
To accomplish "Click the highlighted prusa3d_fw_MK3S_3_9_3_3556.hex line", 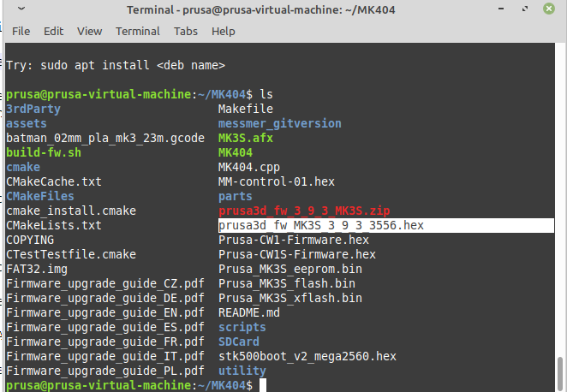I will 321,225.
